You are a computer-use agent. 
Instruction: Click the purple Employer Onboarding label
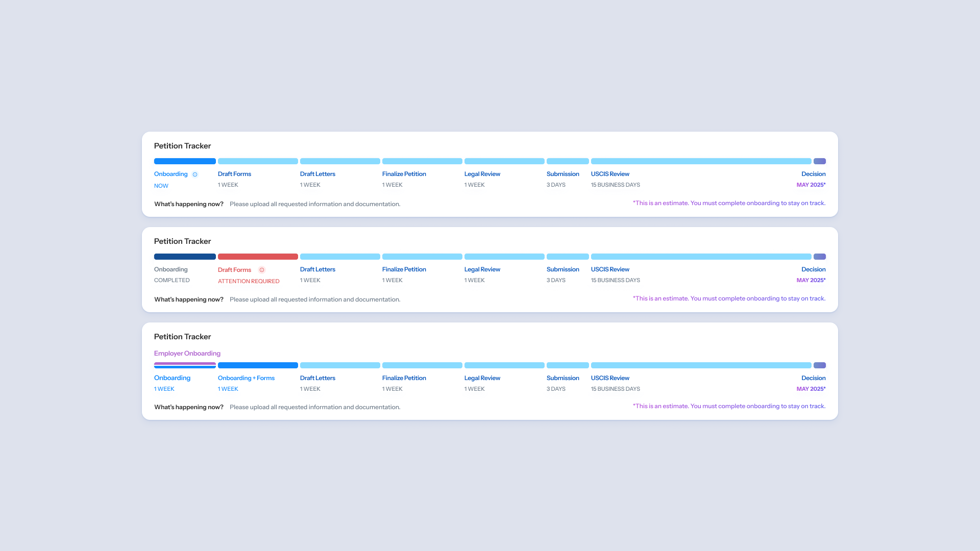[187, 353]
